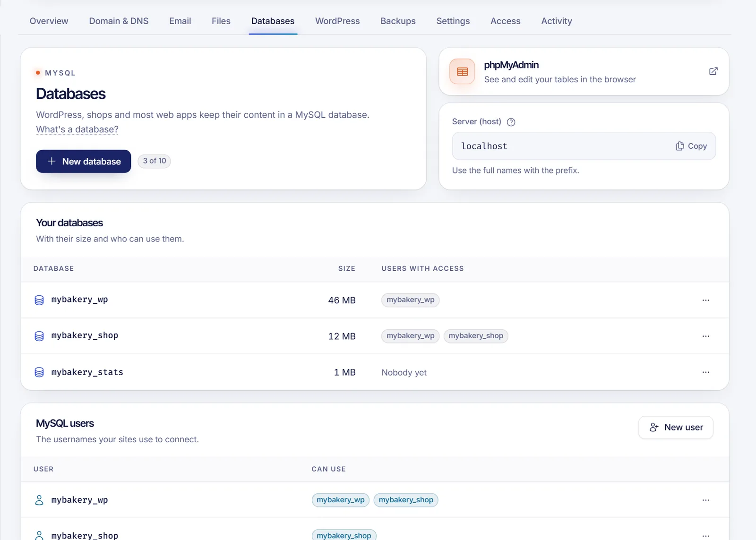The image size is (756, 540).
Task: Click the USER column header
Action: tap(43, 469)
